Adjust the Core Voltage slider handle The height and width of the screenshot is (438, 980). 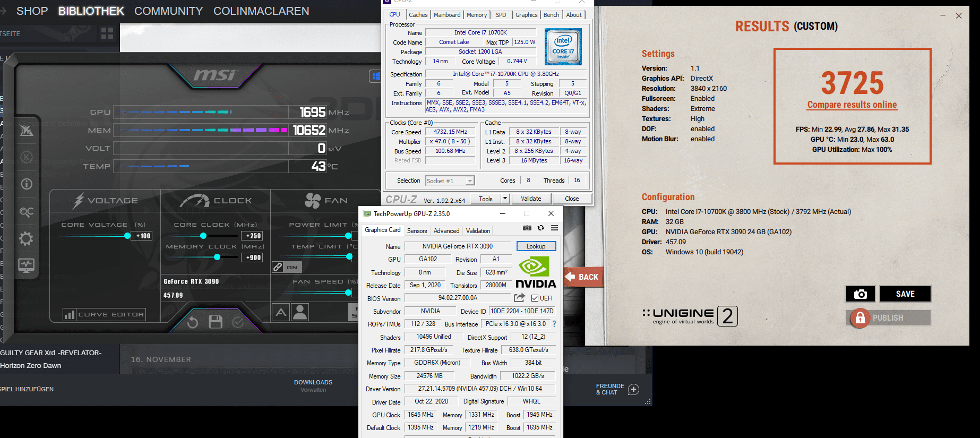[127, 236]
